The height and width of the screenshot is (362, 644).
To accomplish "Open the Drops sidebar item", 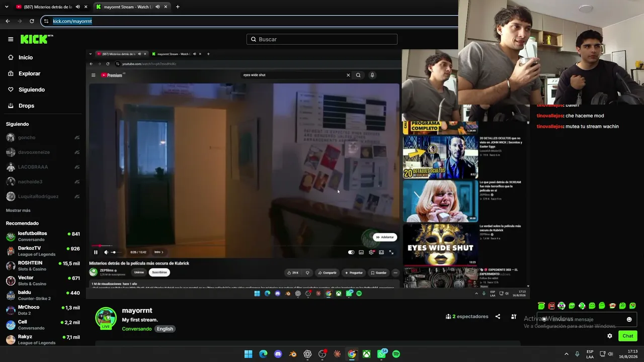I will (26, 106).
